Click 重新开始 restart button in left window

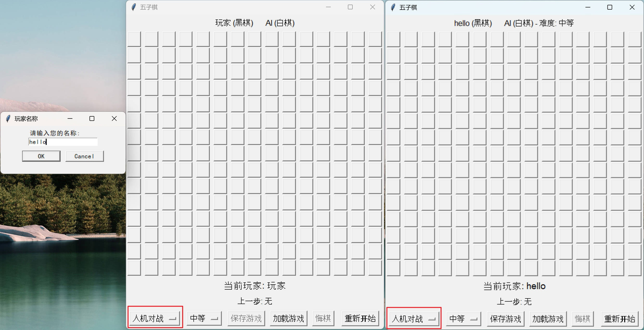tap(360, 318)
